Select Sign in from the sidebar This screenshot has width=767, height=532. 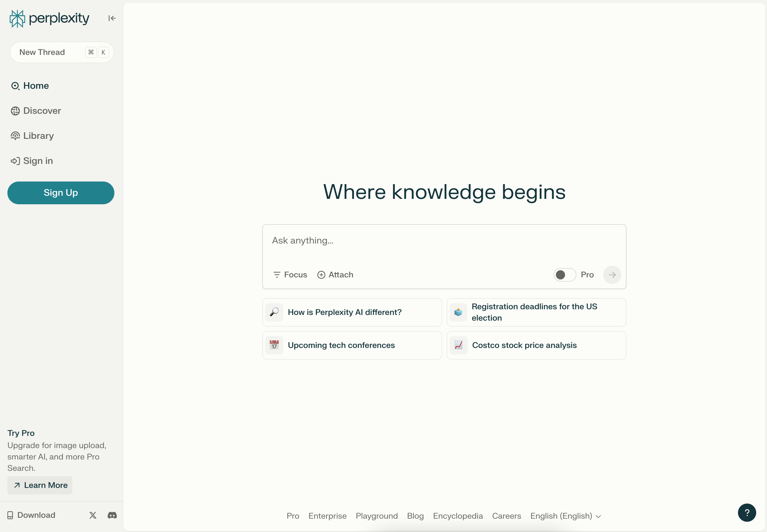pyautogui.click(x=32, y=161)
